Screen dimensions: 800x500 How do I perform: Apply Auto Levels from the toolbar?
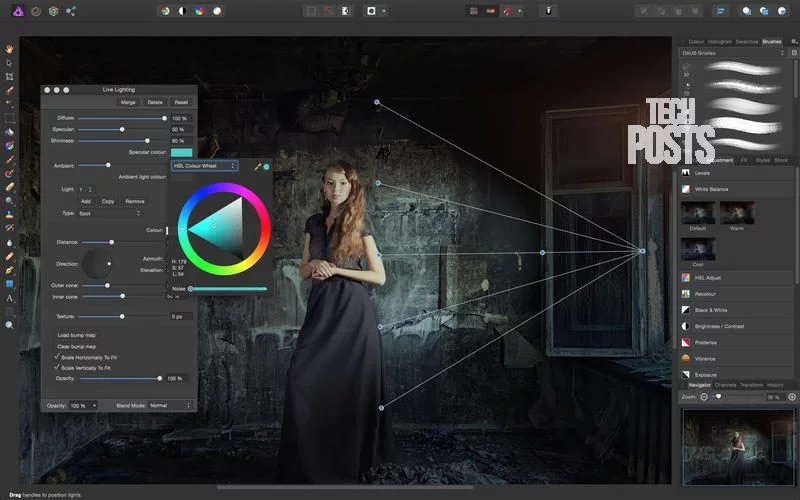165,11
